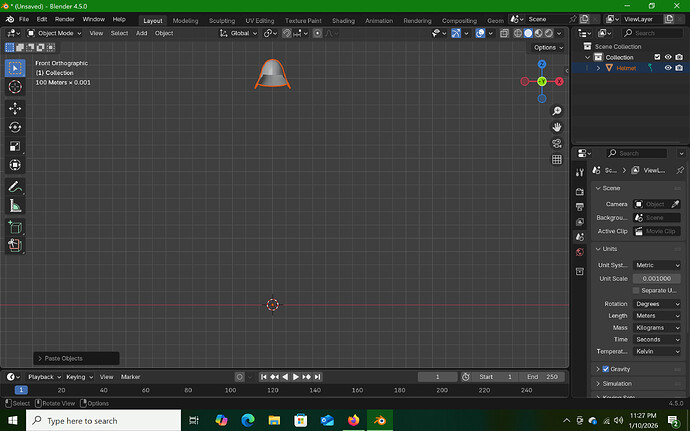Open Global transform orientation dropdown

click(x=238, y=33)
